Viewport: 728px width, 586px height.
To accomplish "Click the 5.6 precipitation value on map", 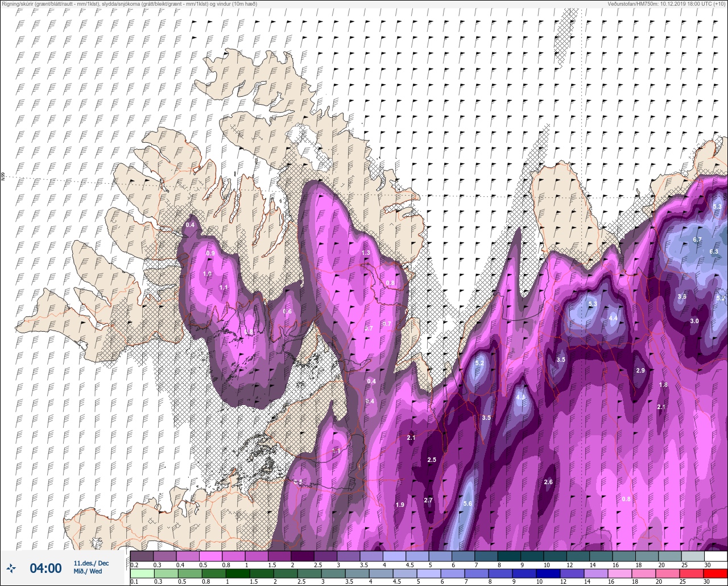I will (x=468, y=504).
